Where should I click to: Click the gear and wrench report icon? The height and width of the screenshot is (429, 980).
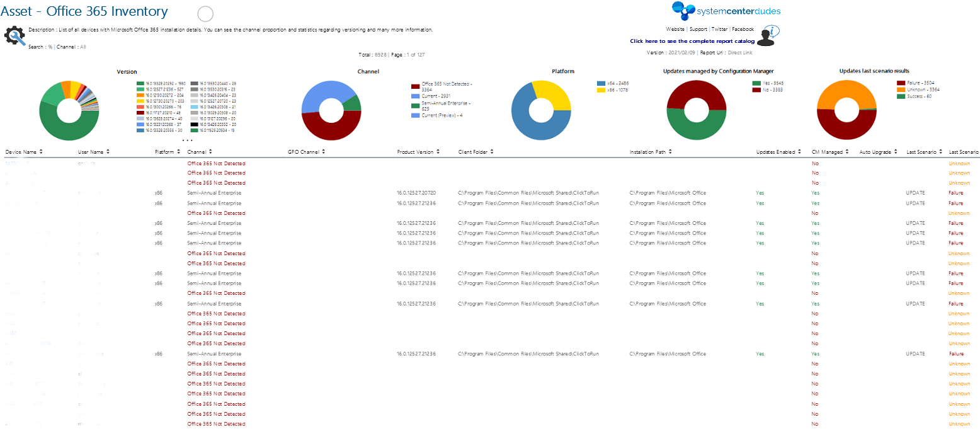click(x=15, y=36)
